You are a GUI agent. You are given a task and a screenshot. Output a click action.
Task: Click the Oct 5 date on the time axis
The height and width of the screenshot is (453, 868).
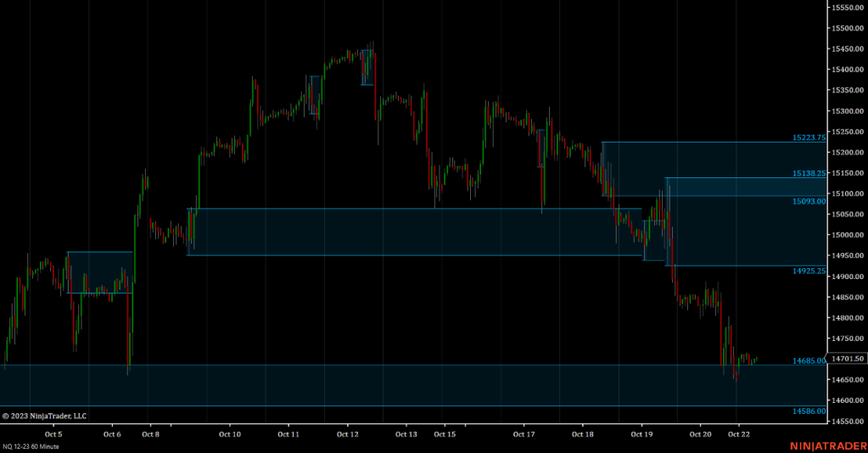point(53,434)
